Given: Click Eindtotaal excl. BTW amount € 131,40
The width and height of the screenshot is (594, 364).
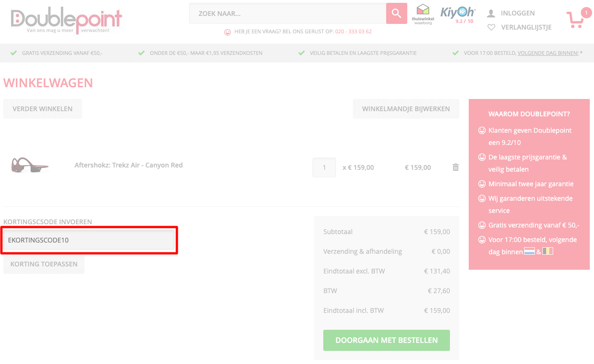Looking at the screenshot, I should [436, 271].
